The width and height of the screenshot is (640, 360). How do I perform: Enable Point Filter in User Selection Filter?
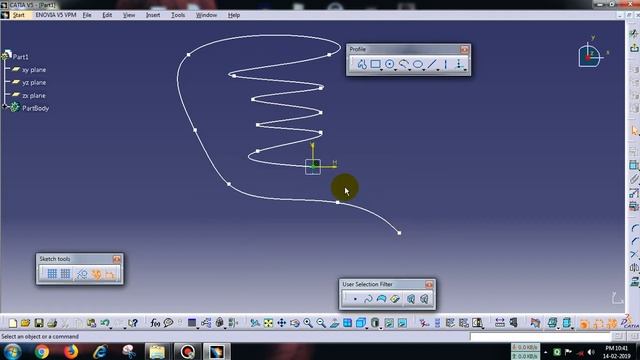coord(355,299)
